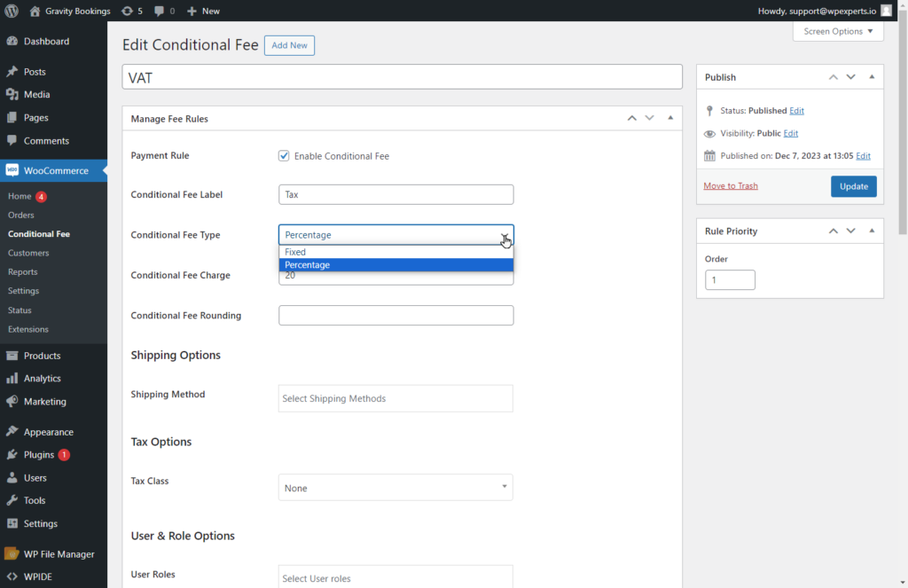Click the Comments icon in sidebar

tap(12, 141)
